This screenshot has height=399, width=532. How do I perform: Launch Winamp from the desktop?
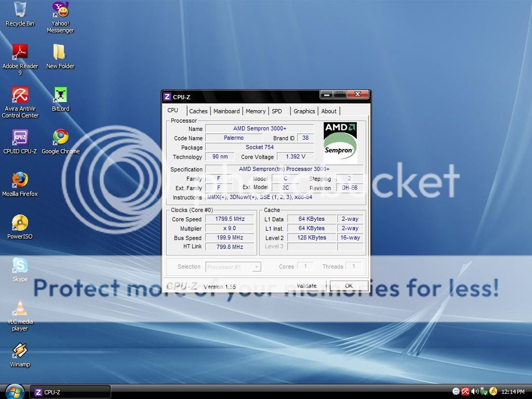click(x=20, y=355)
